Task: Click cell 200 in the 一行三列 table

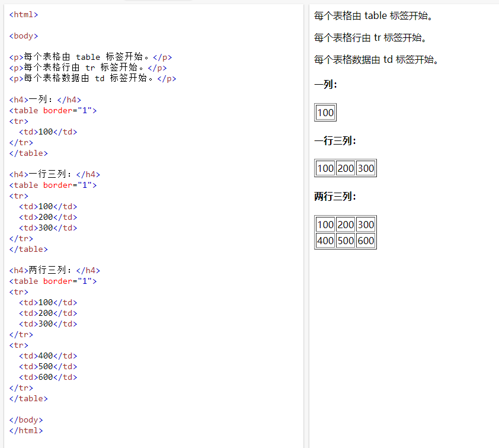Action: pos(345,168)
